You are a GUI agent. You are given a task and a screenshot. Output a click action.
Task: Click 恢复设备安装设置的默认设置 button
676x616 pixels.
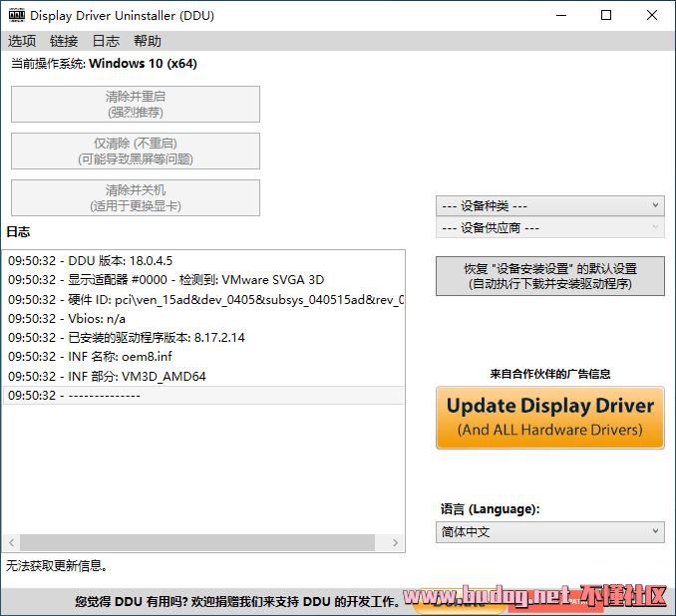pos(550,276)
